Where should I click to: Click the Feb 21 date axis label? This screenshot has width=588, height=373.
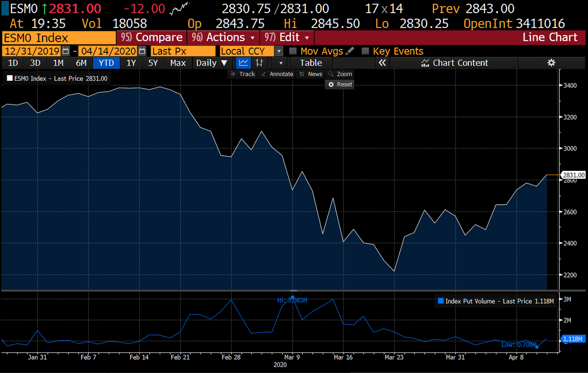[x=180, y=357]
